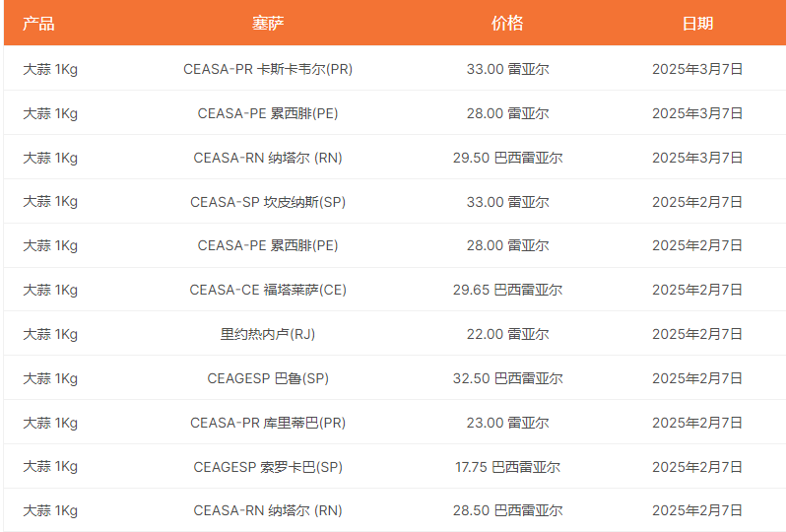
Task: Click the 产品 column header
Action: click(x=38, y=24)
